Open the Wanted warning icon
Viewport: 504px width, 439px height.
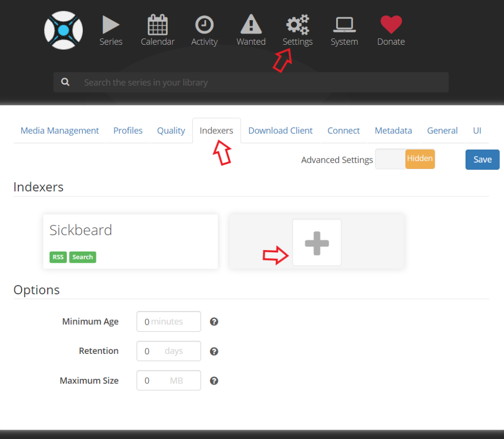(251, 25)
